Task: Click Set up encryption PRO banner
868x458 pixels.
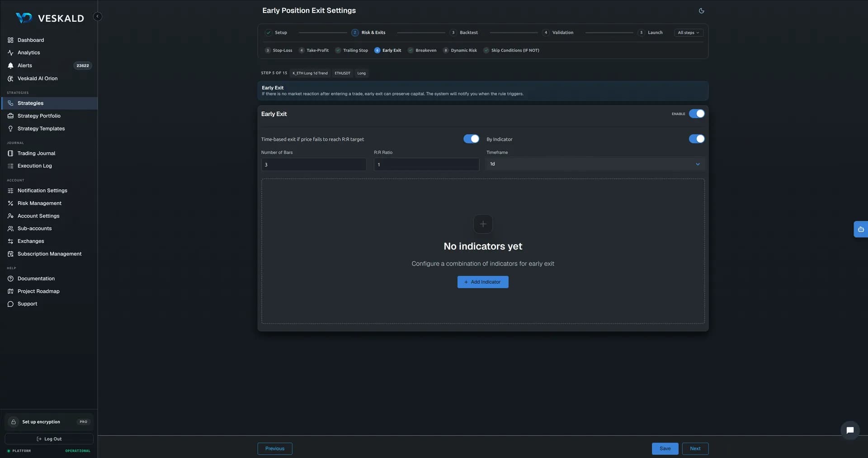Action: pos(49,422)
